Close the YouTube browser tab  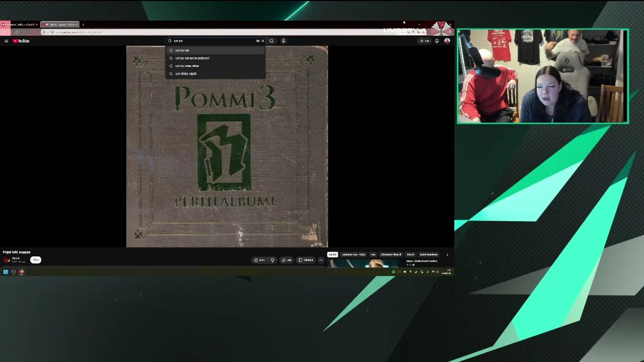(x=76, y=24)
